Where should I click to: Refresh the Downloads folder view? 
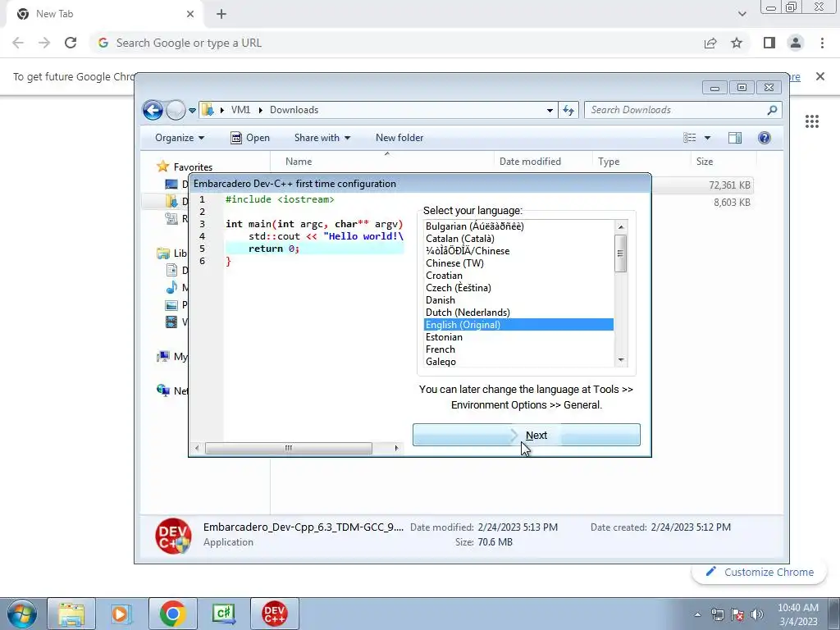click(x=568, y=111)
